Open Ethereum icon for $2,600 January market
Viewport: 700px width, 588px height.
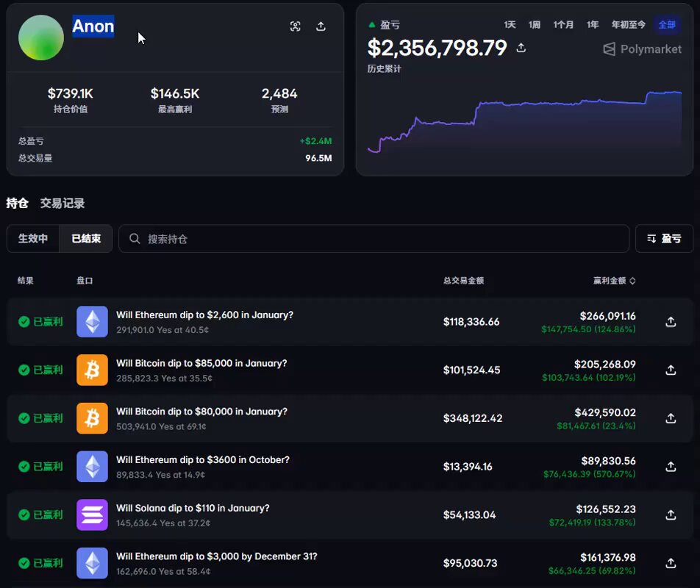[93, 322]
